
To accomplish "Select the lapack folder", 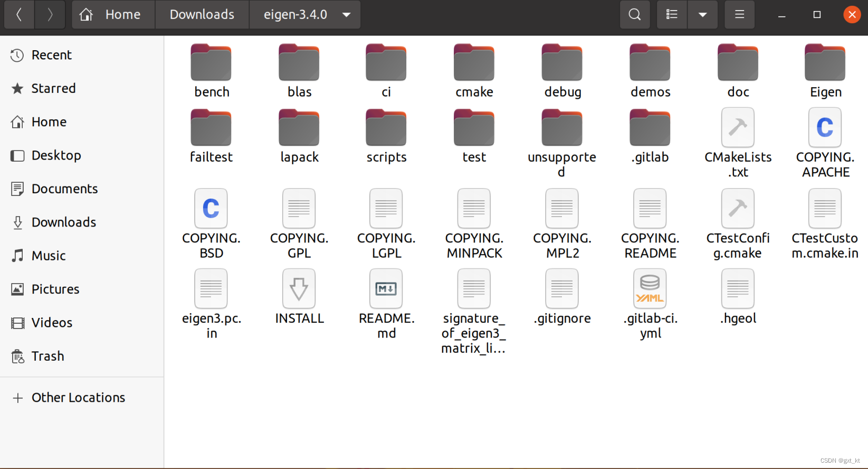I will point(299,136).
